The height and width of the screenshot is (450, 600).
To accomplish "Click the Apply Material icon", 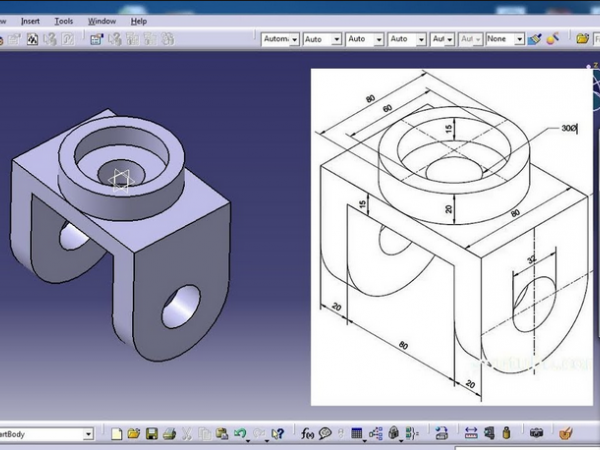I will [566, 434].
